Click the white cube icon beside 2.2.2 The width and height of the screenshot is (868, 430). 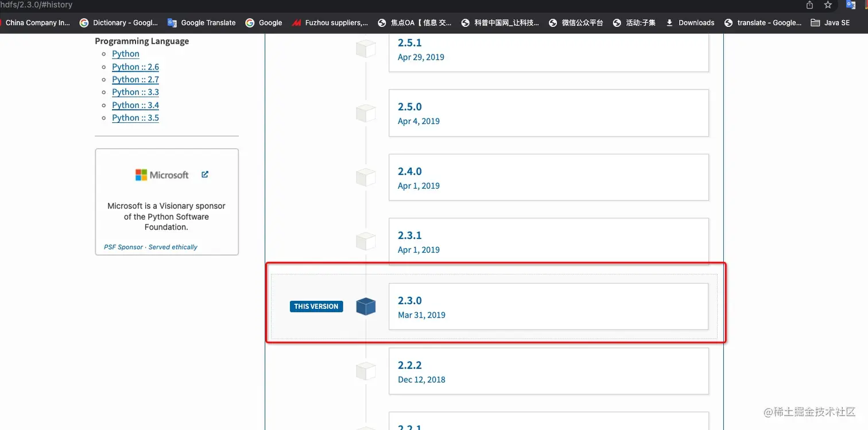366,371
